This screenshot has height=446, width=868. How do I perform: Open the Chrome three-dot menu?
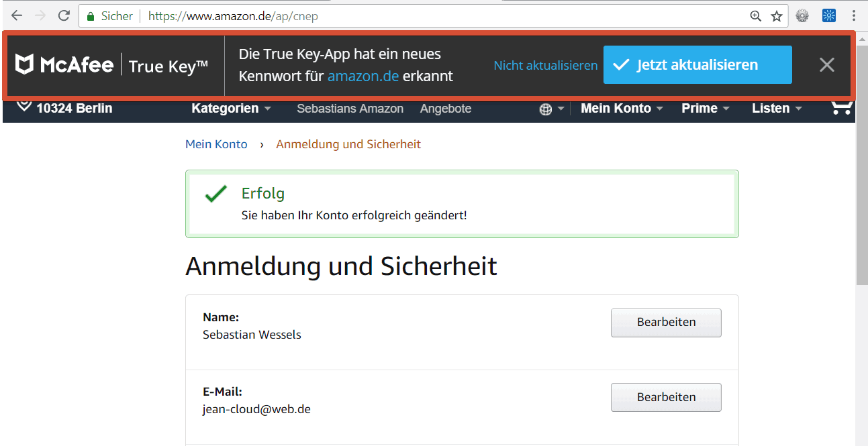tap(855, 16)
